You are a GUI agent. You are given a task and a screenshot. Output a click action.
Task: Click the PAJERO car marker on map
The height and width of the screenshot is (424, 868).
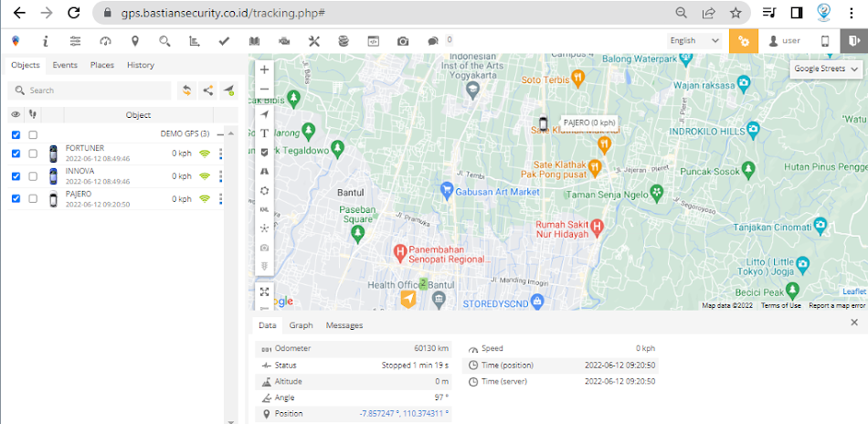[544, 122]
